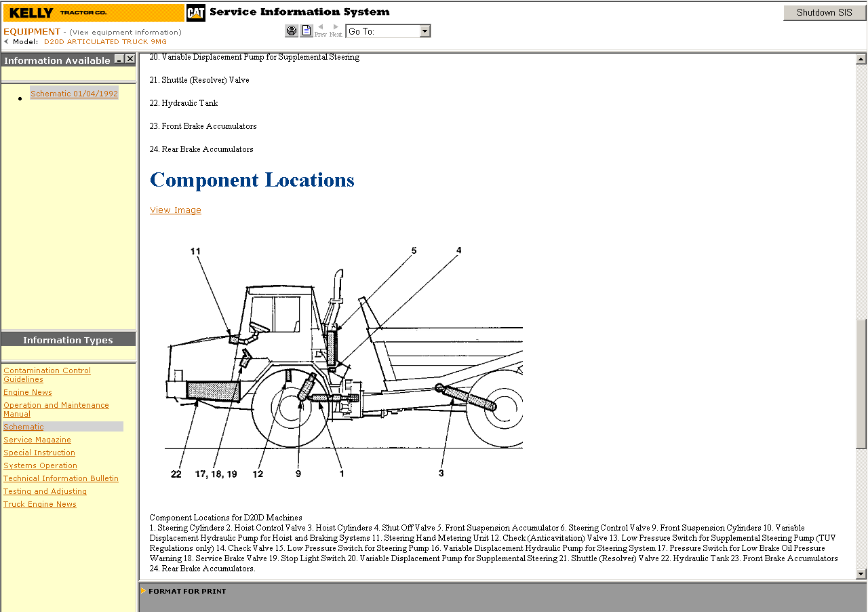Image resolution: width=868 pixels, height=612 pixels.
Task: Minimize the Information Available panel
Action: (119, 60)
